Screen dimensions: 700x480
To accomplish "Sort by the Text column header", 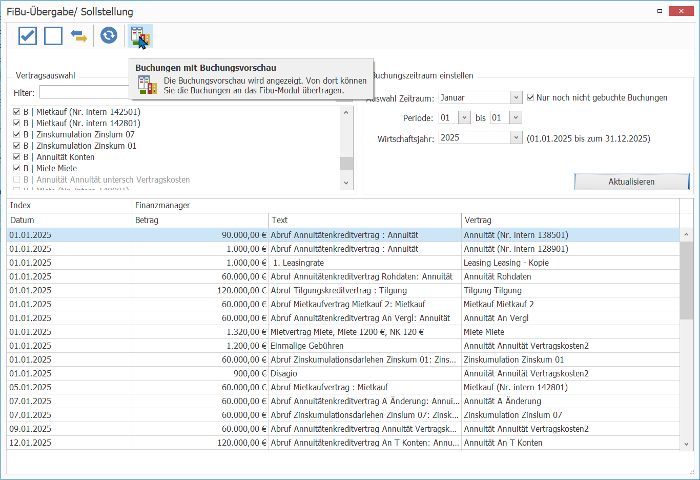I will coord(365,220).
